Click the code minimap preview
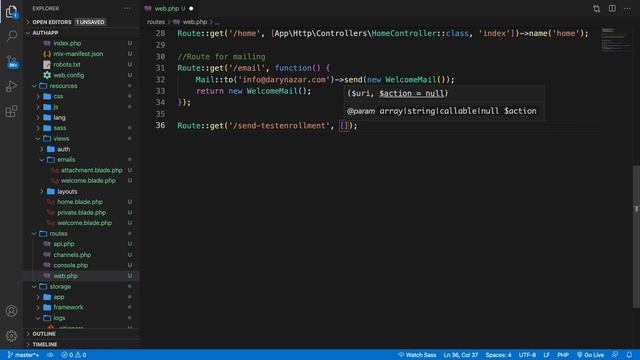This screenshot has height=360, width=640. (x=616, y=40)
